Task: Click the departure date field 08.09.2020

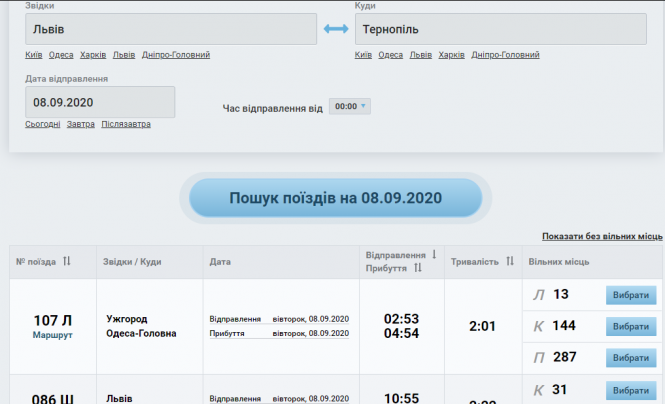Action: (x=100, y=102)
